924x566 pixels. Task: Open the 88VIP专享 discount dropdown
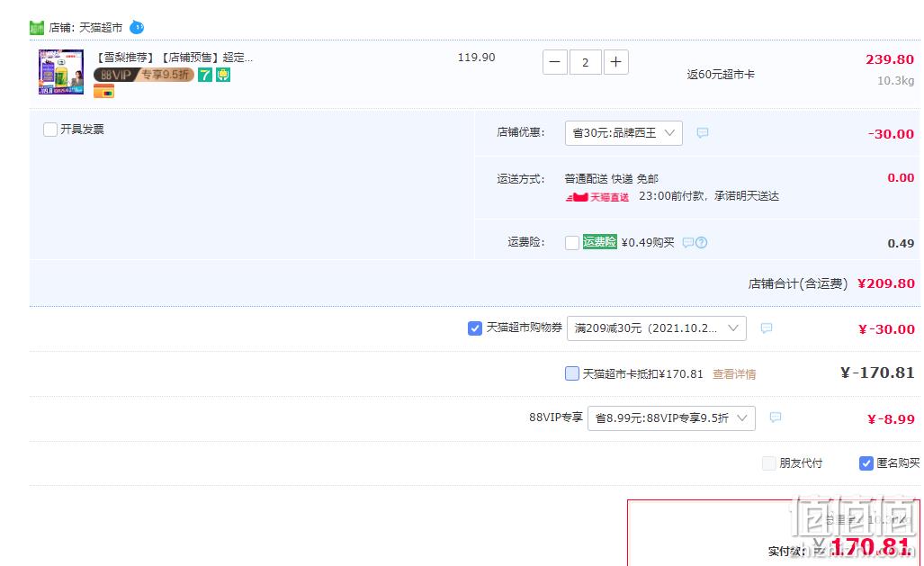671,418
